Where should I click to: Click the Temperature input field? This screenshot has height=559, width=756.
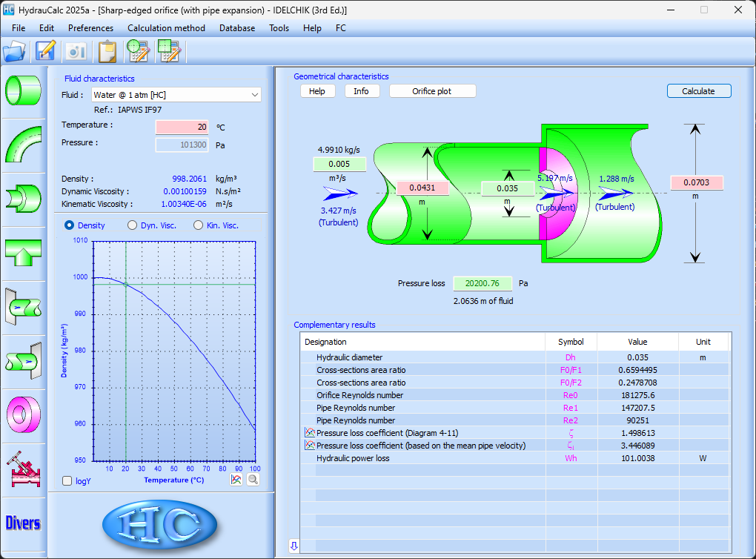click(182, 127)
